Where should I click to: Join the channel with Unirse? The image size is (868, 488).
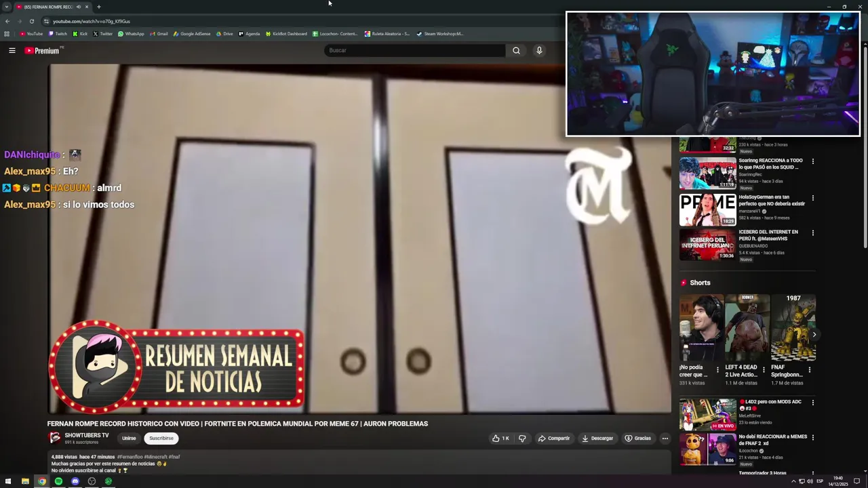pyautogui.click(x=129, y=439)
